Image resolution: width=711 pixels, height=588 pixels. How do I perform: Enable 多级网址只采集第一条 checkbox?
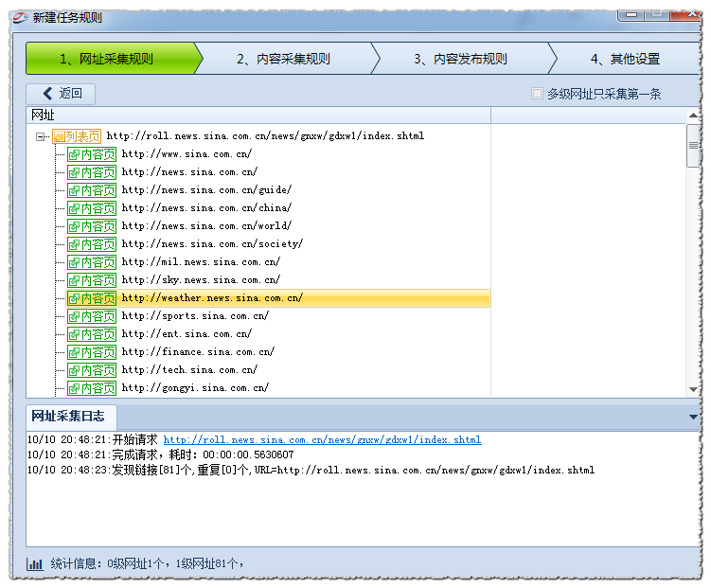(538, 94)
